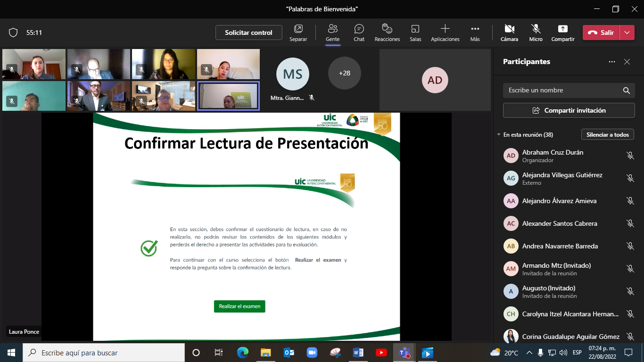This screenshot has width=644, height=362.
Task: Toggle mic icon for Alexander Santos Cabrera
Action: coord(630,223)
